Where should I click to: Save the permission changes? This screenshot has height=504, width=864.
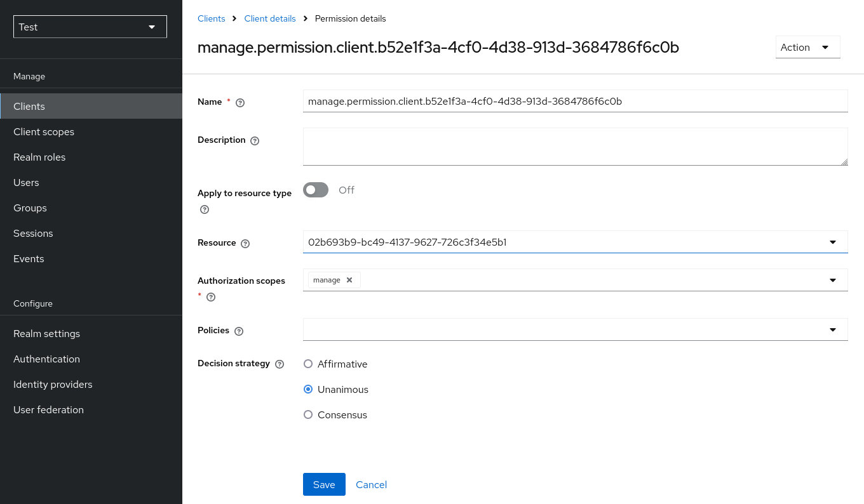[324, 484]
